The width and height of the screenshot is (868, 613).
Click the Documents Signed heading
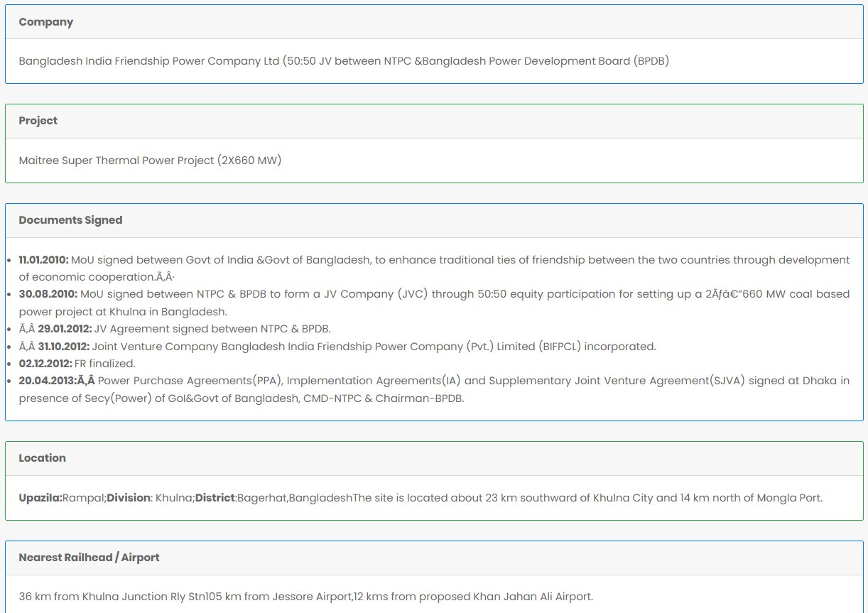(x=70, y=220)
